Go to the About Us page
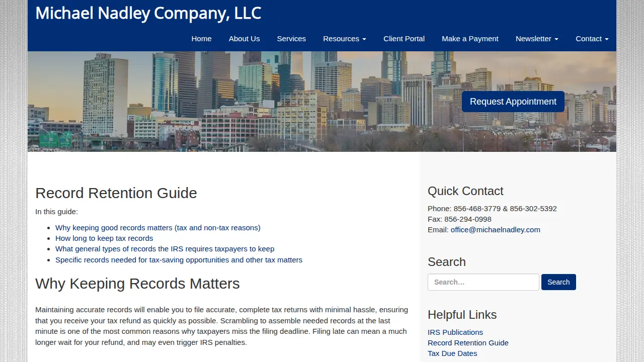 [x=244, y=39]
